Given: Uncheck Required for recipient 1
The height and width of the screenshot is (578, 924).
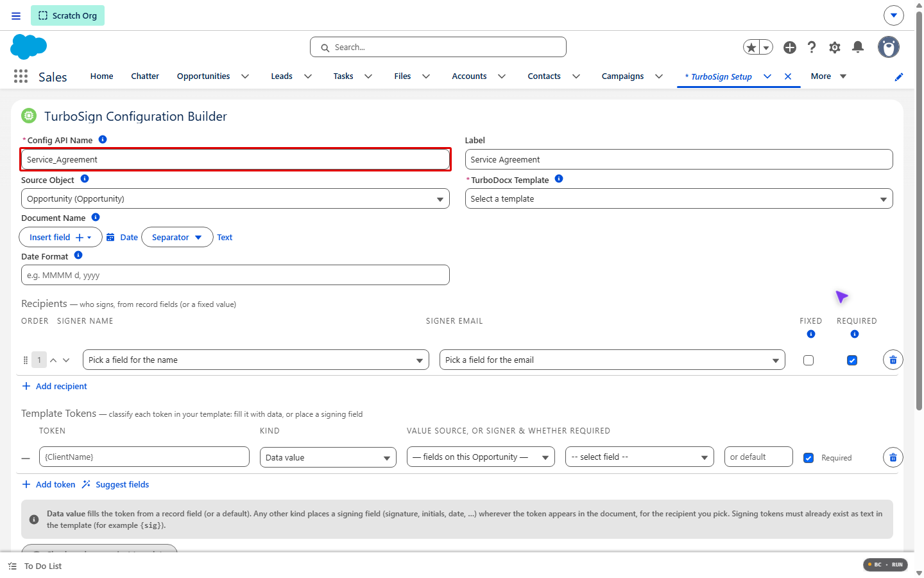Looking at the screenshot, I should pyautogui.click(x=852, y=360).
